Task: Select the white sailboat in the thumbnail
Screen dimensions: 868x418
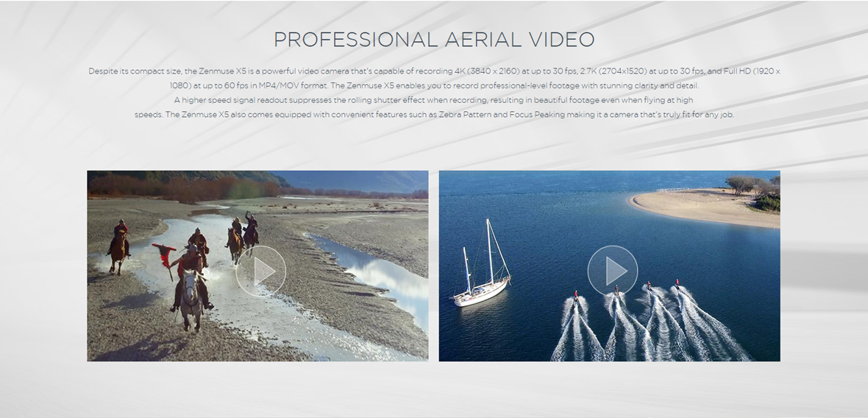Action: click(x=480, y=265)
